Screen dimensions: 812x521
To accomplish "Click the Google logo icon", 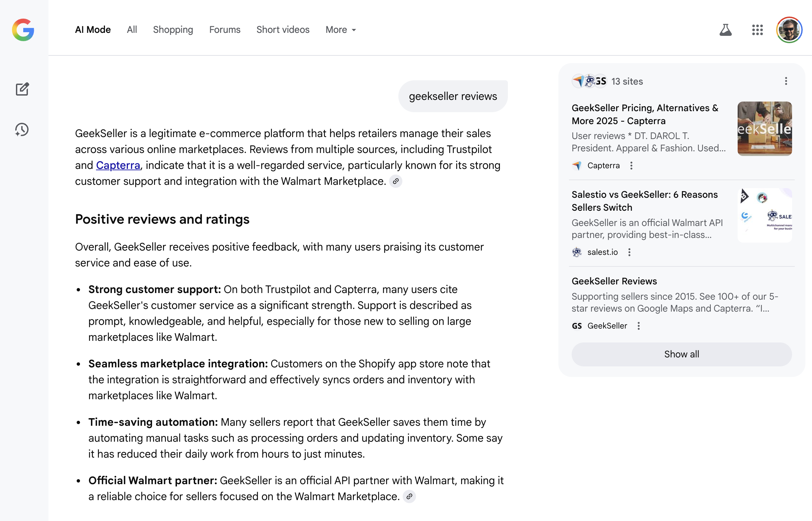I will tap(23, 30).
